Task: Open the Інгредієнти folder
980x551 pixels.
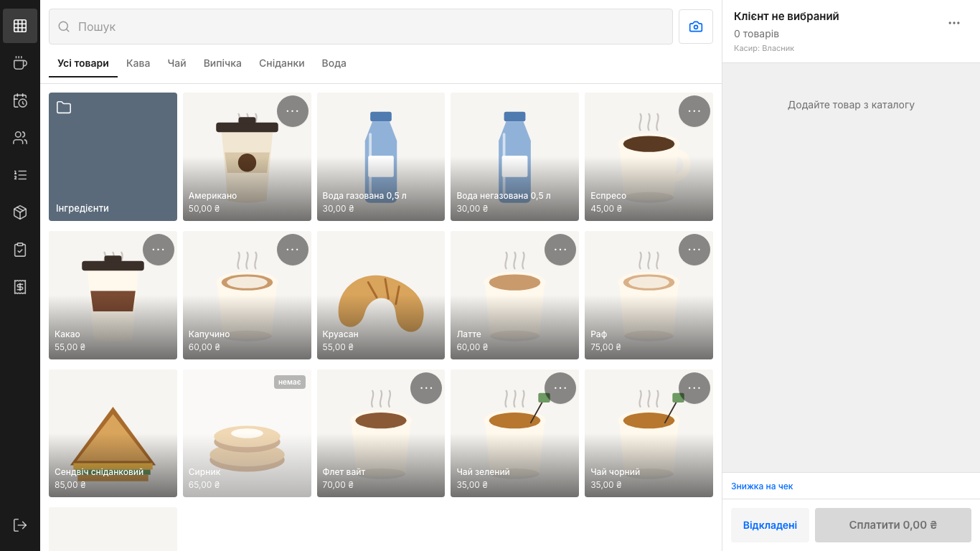Action: (113, 156)
